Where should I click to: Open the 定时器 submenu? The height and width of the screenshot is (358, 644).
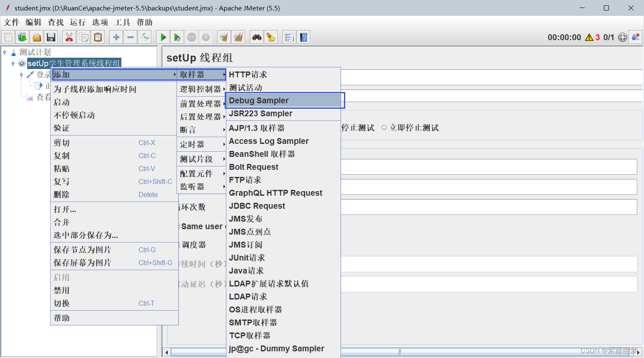[202, 144]
